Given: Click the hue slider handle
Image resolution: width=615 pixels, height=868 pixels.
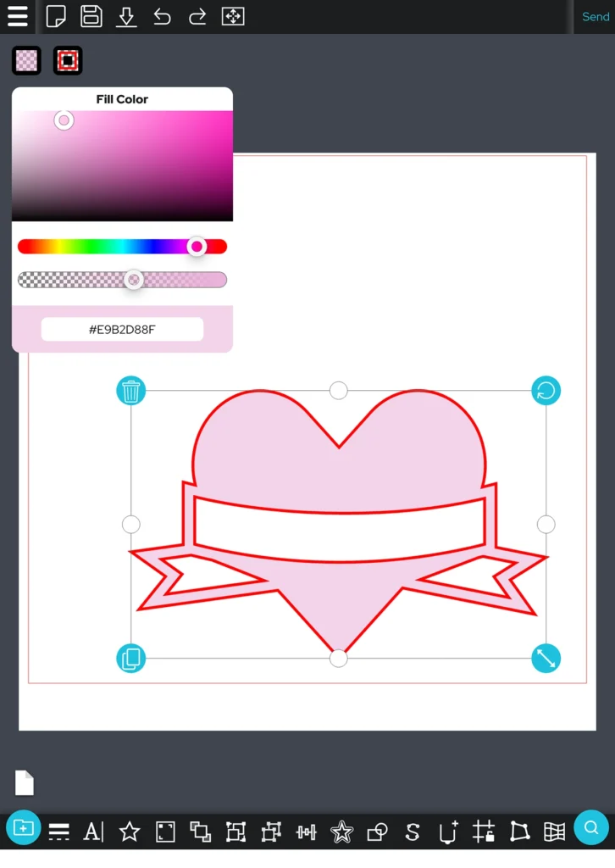Looking at the screenshot, I should tap(197, 247).
